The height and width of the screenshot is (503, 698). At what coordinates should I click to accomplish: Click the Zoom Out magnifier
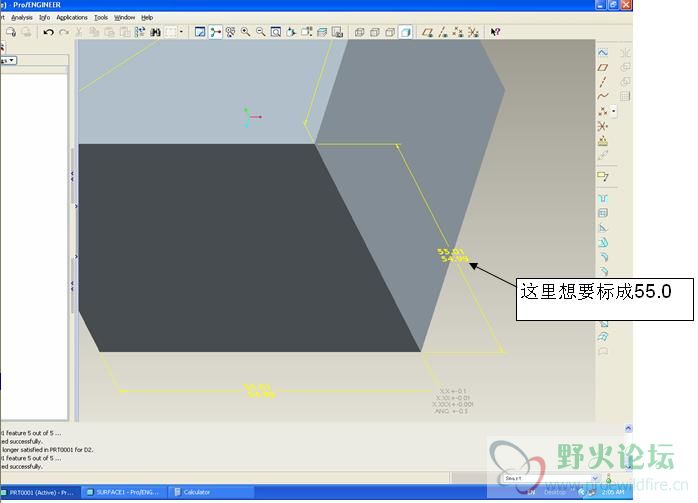coord(260,32)
